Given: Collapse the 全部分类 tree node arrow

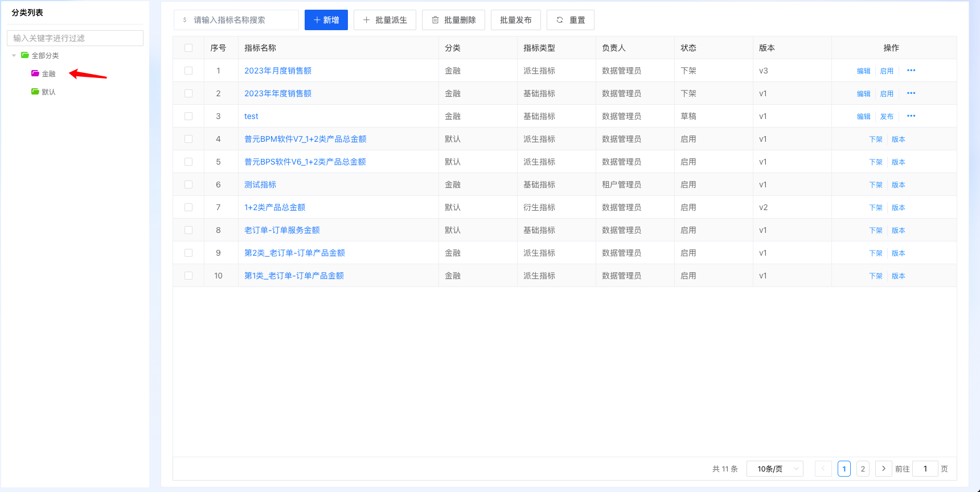Looking at the screenshot, I should click(14, 55).
